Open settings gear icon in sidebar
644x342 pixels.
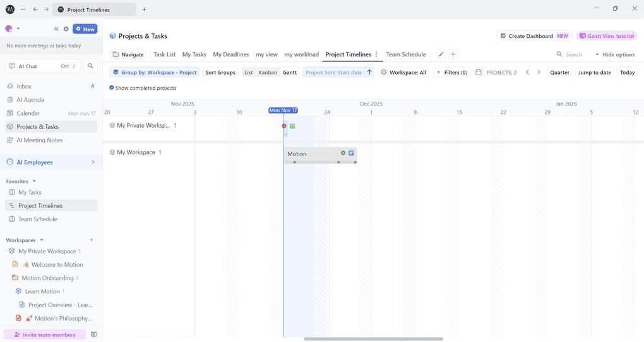(66, 29)
